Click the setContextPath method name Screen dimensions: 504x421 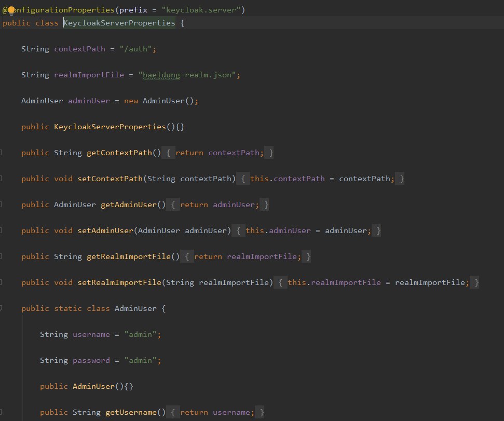(110, 179)
